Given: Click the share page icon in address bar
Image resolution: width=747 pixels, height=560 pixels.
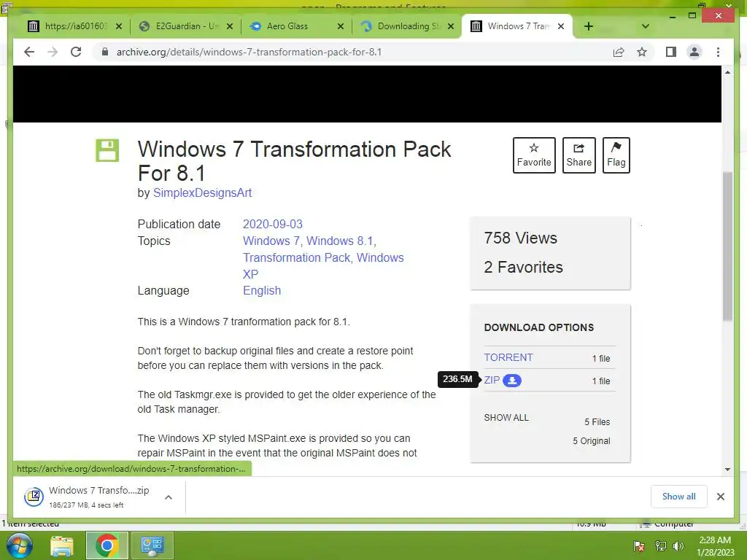Looking at the screenshot, I should pyautogui.click(x=619, y=52).
